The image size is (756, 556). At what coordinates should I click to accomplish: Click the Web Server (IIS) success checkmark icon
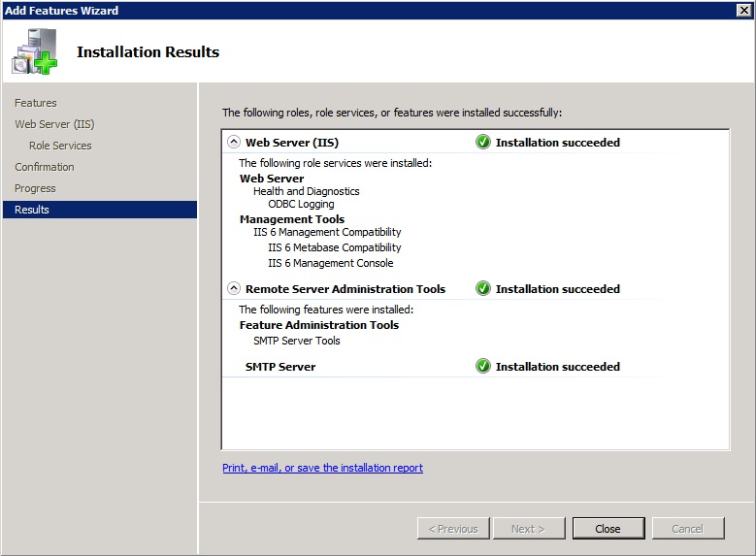[483, 142]
